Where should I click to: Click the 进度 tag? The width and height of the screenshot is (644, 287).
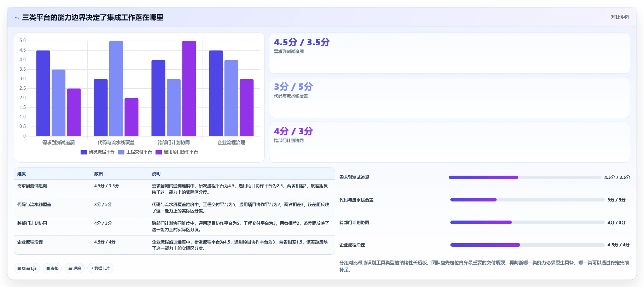pos(75,268)
